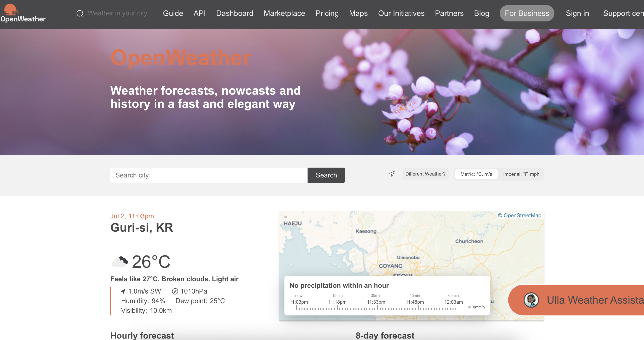Screen dimensions: 644x340
Task: Open the Maps navigation item
Action: (x=358, y=13)
